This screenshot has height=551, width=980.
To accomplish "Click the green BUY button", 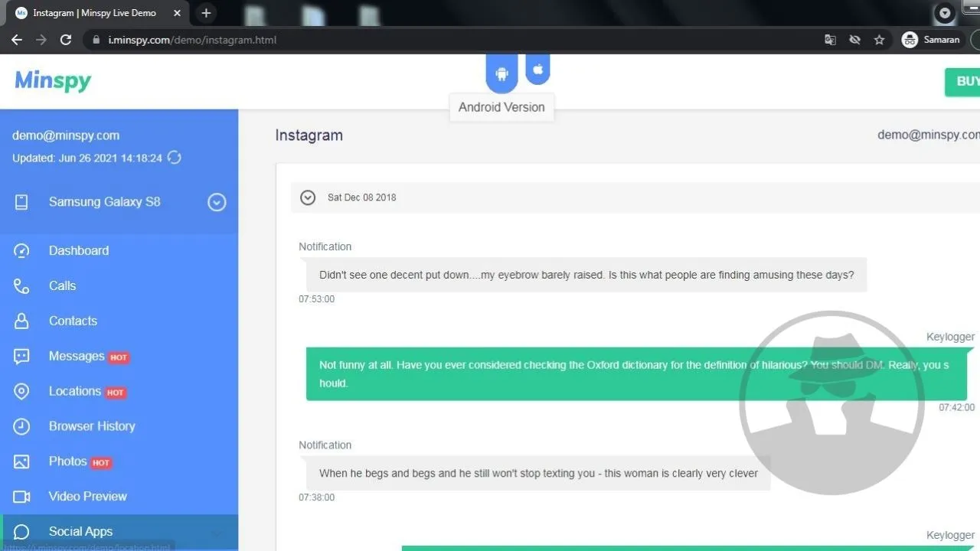I will click(x=962, y=81).
